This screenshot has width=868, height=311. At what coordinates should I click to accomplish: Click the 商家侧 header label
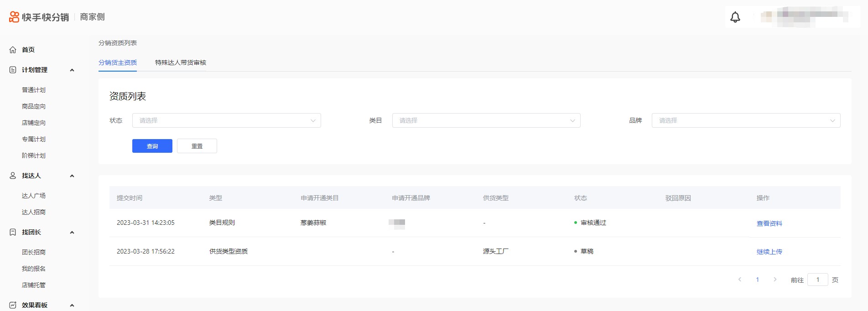(93, 17)
